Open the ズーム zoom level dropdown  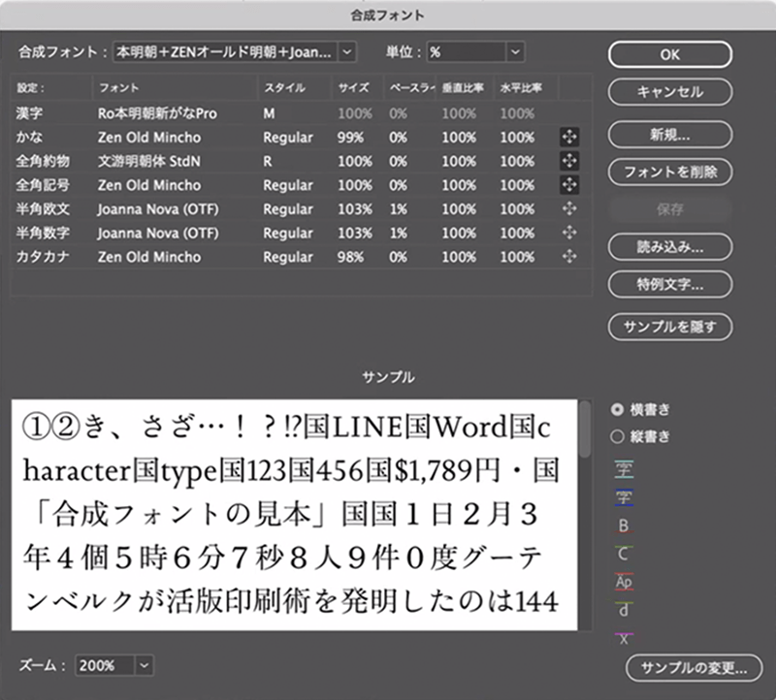coord(143,666)
